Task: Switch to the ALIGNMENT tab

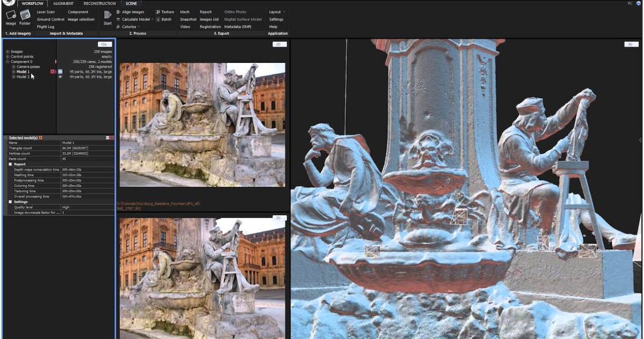Action: pos(63,3)
